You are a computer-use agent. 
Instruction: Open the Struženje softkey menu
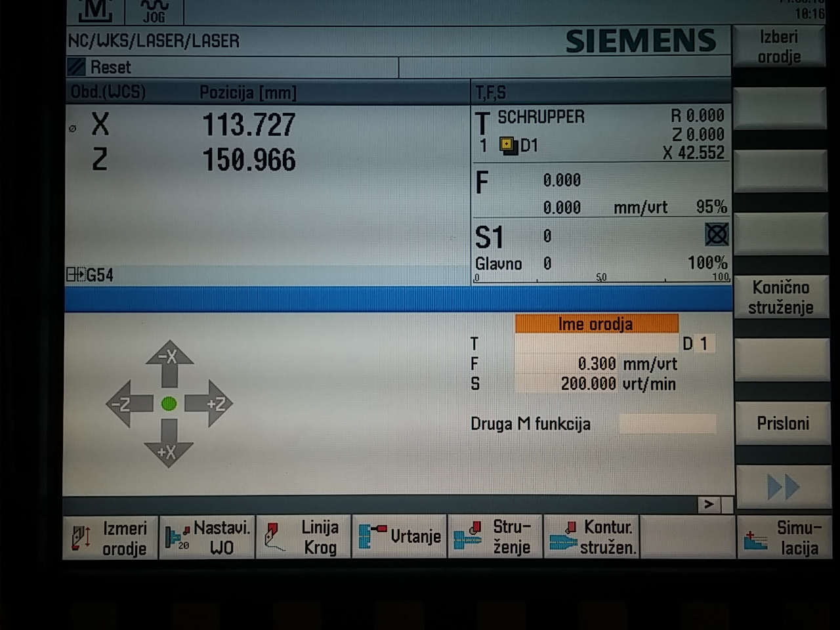[x=495, y=537]
